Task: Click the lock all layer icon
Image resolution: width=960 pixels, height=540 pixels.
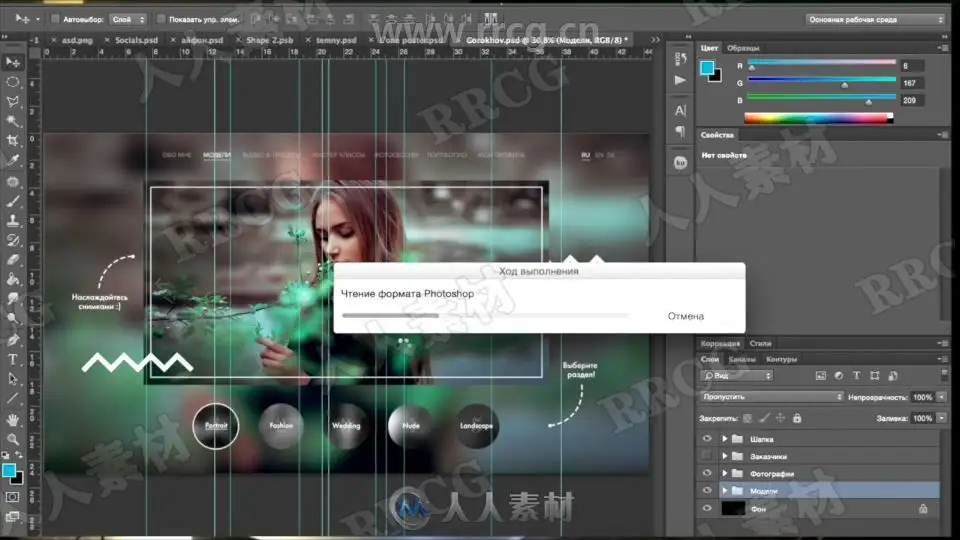Action: (796, 418)
